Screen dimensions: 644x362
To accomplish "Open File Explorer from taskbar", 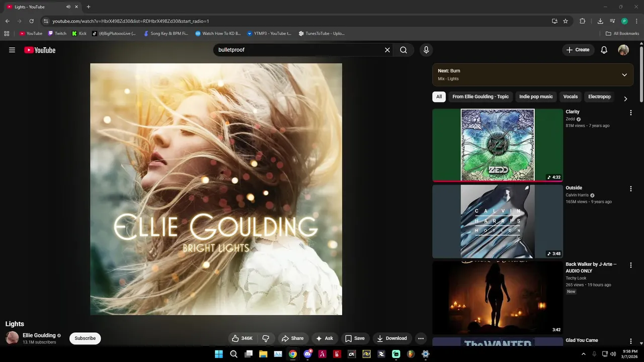I will click(x=263, y=354).
